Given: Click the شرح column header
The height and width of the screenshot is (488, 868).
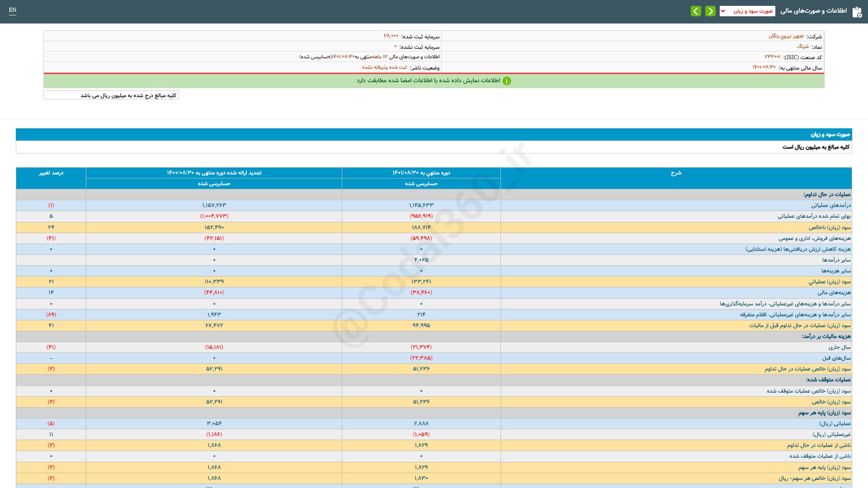Looking at the screenshot, I should click(x=676, y=173).
